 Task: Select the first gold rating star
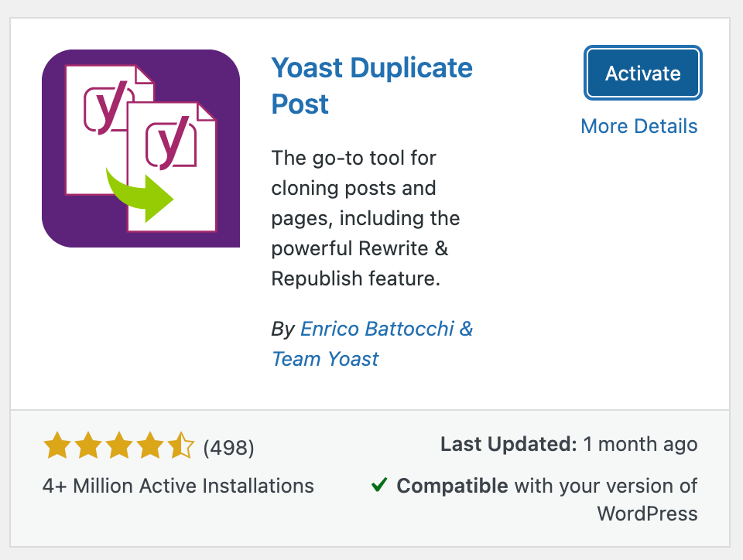point(57,444)
